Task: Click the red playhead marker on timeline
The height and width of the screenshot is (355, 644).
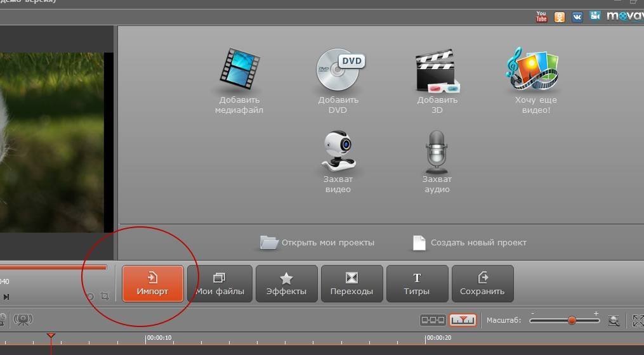Action: tap(51, 336)
